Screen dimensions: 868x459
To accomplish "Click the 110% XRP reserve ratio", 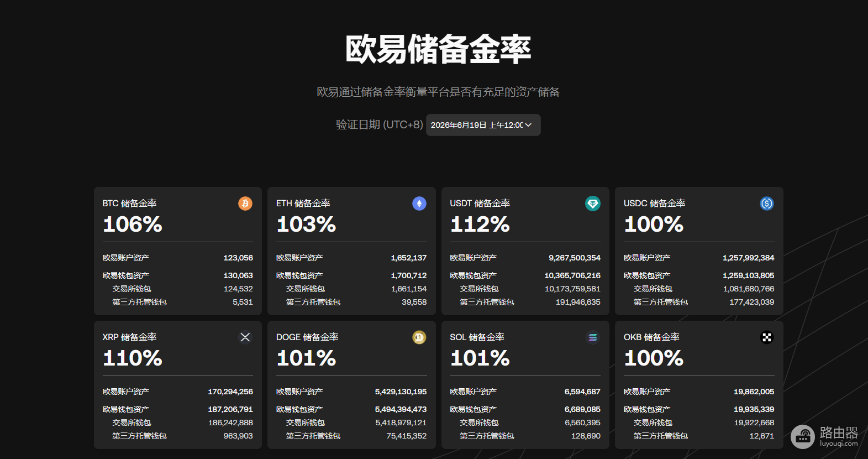I will [x=133, y=358].
